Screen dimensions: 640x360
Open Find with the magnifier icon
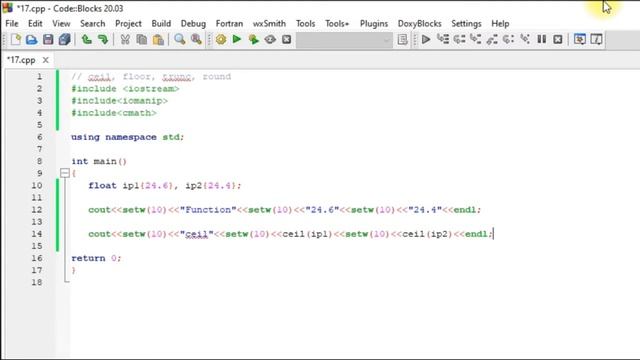pyautogui.click(x=180, y=40)
